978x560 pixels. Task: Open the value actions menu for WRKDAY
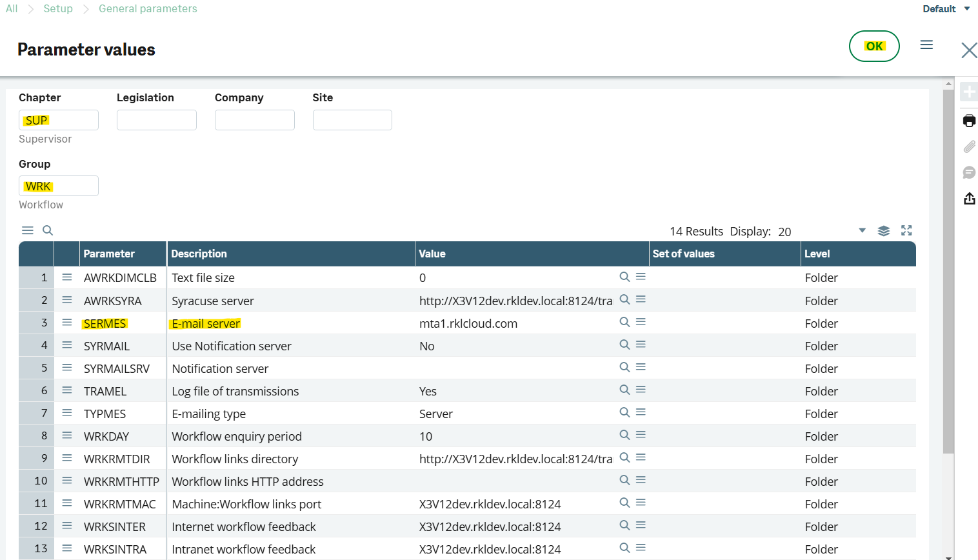pyautogui.click(x=640, y=434)
